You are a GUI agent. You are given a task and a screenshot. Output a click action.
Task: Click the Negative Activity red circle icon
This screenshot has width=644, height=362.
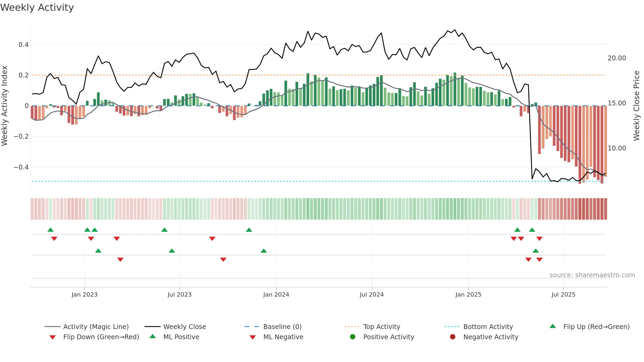point(453,337)
